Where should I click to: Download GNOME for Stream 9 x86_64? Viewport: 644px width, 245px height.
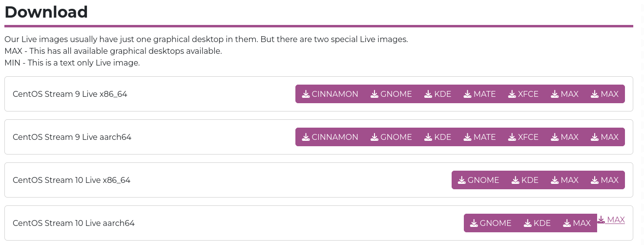click(391, 94)
